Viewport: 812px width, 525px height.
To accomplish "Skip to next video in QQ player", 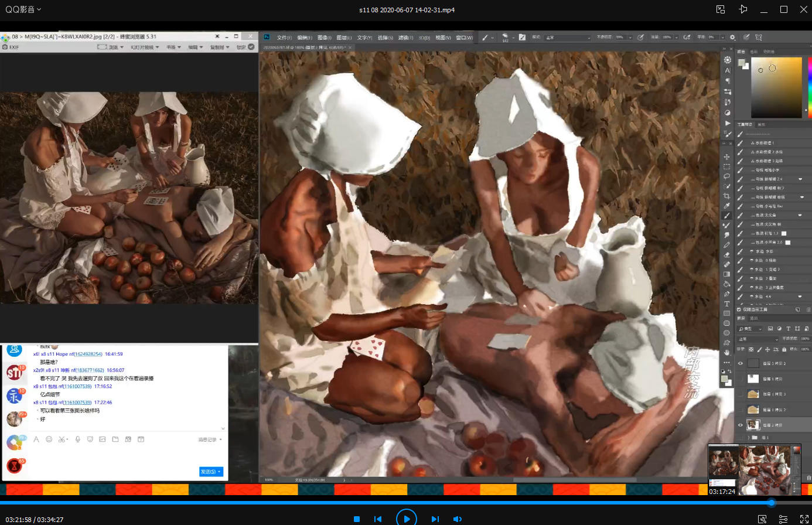I will coord(435,519).
